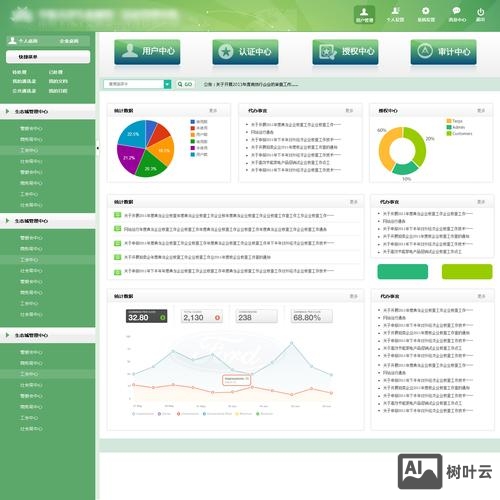Click 更多 in the donut chart panel header

pyautogui.click(x=481, y=110)
